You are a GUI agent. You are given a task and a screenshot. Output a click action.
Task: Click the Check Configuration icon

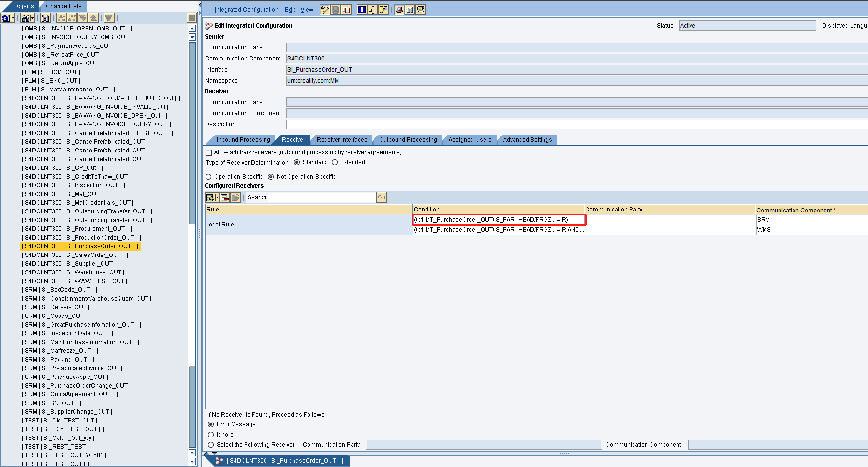point(383,10)
